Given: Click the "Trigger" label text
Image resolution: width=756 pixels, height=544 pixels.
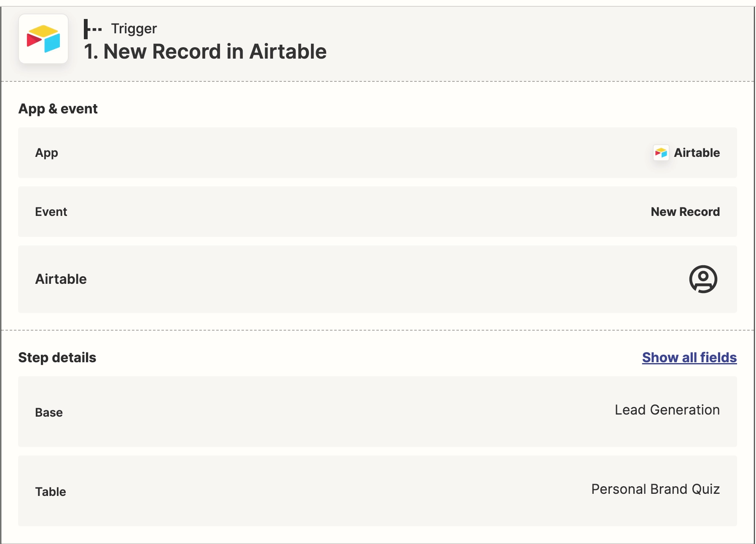Looking at the screenshot, I should (134, 29).
